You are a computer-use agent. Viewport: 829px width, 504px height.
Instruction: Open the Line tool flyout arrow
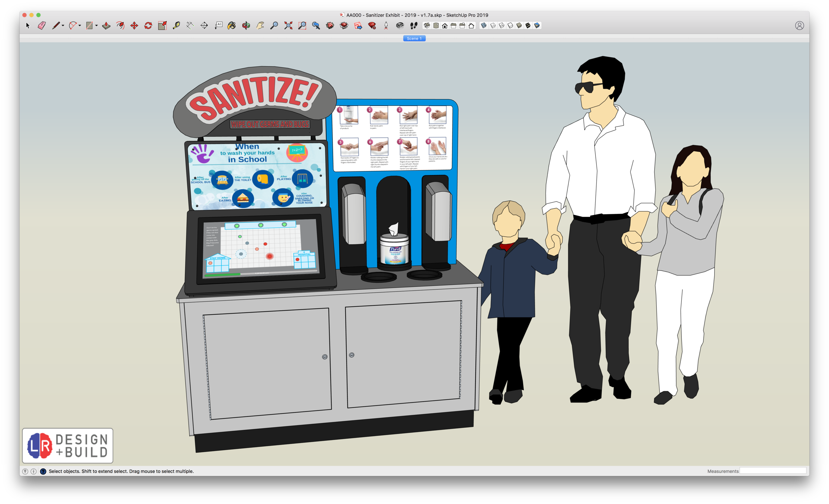[x=63, y=25]
